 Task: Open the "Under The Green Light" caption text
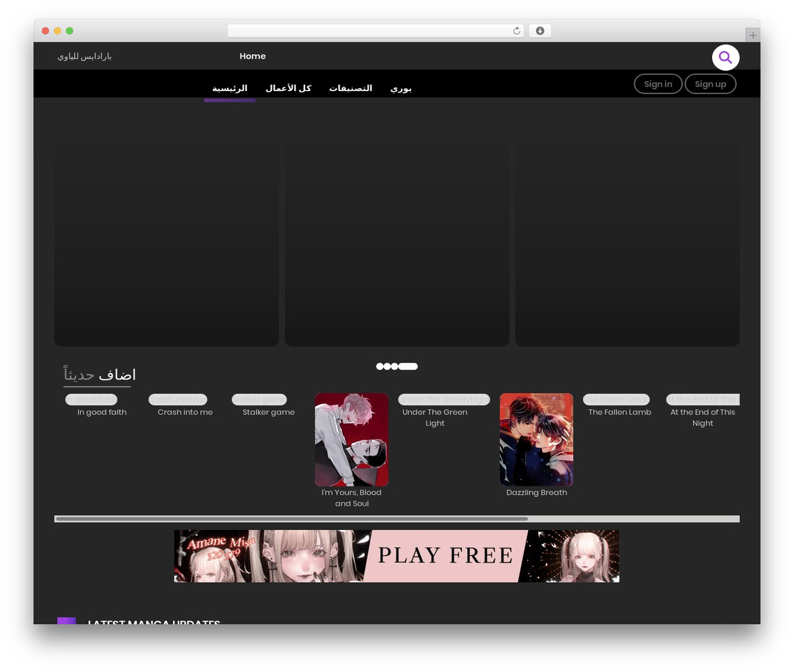coord(435,418)
